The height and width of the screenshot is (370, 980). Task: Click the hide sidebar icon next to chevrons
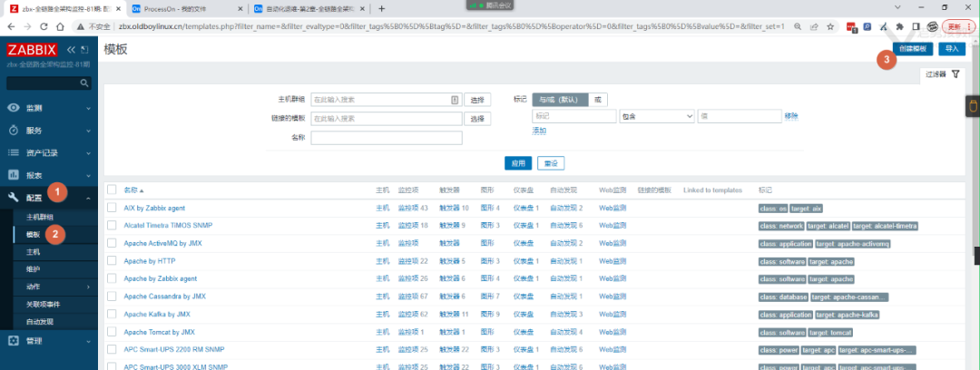pos(84,50)
